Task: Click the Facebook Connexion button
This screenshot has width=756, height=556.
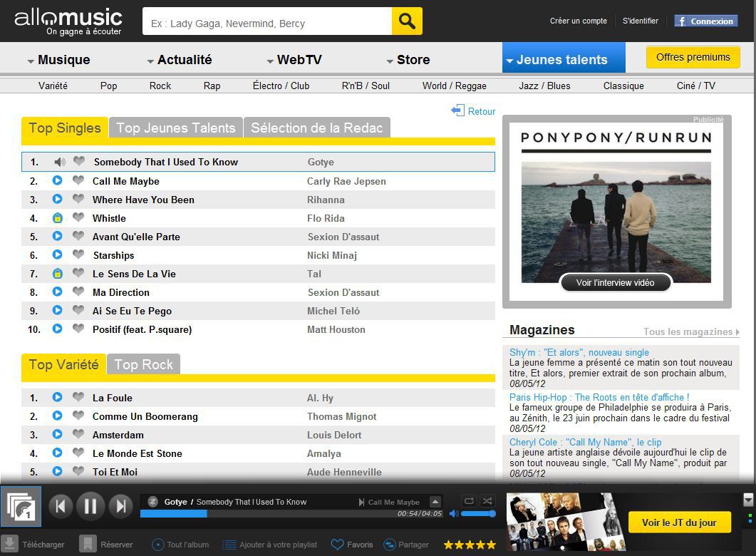Action: 706,21
